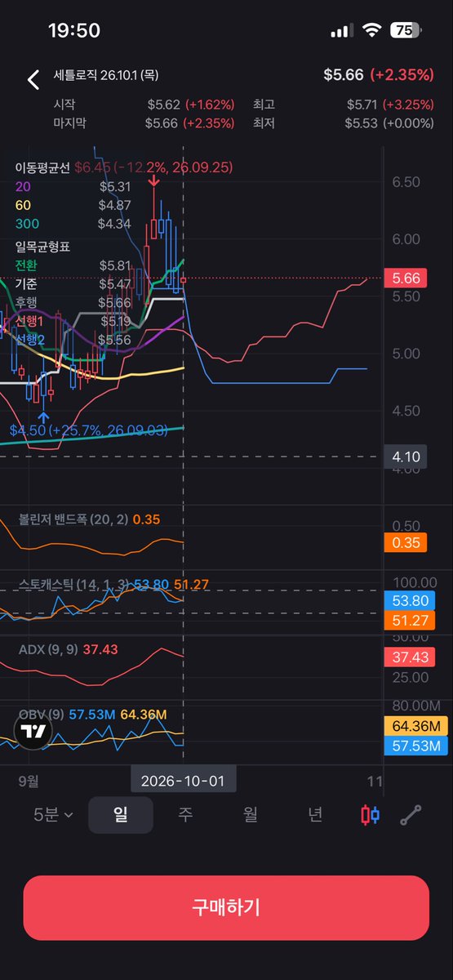
Task: Tap the 4.10 price level tag
Action: (x=406, y=457)
